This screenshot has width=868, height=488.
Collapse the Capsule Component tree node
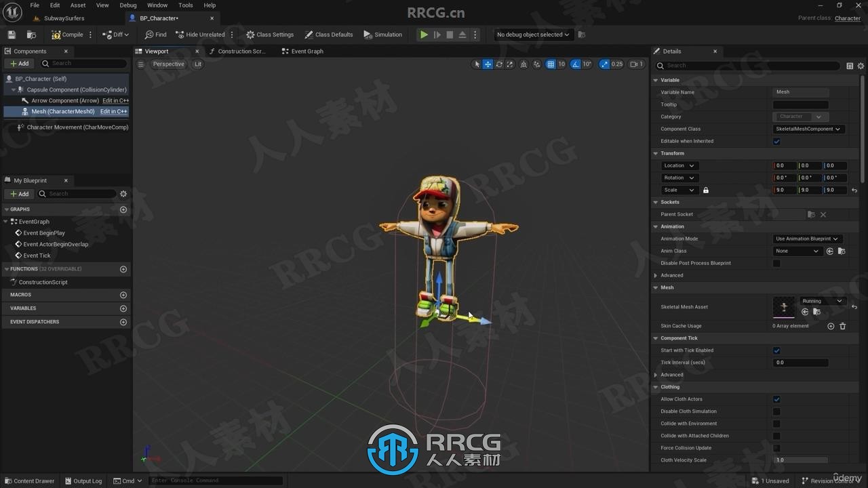point(14,89)
